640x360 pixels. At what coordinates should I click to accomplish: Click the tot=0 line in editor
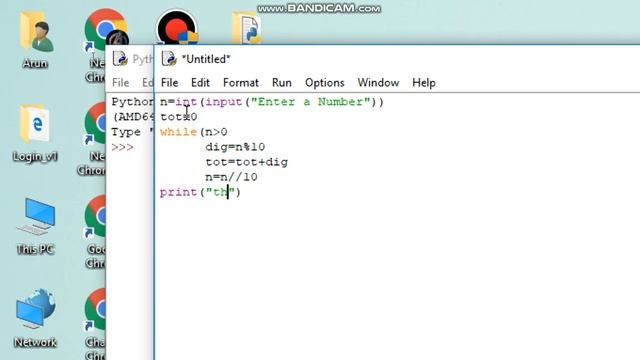coord(179,117)
